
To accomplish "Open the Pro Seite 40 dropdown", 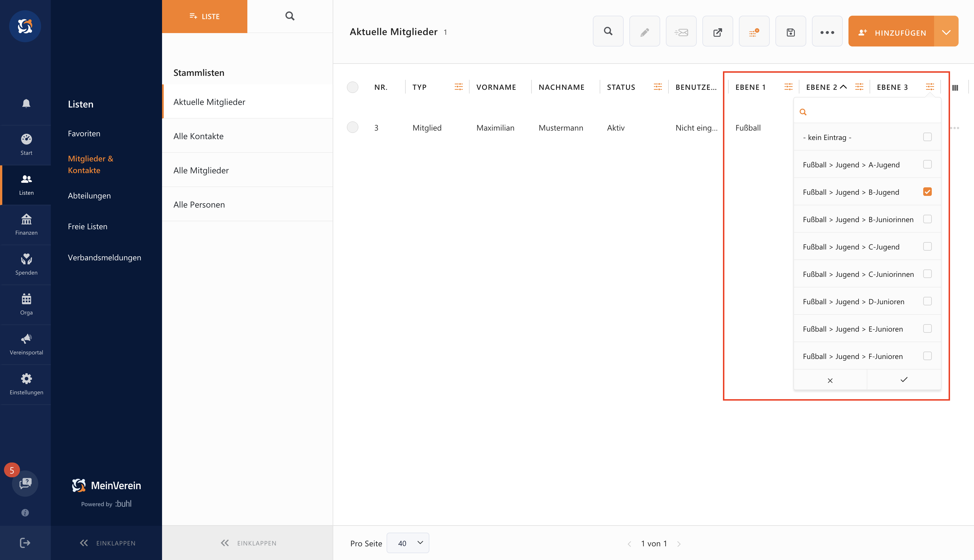I will click(407, 543).
